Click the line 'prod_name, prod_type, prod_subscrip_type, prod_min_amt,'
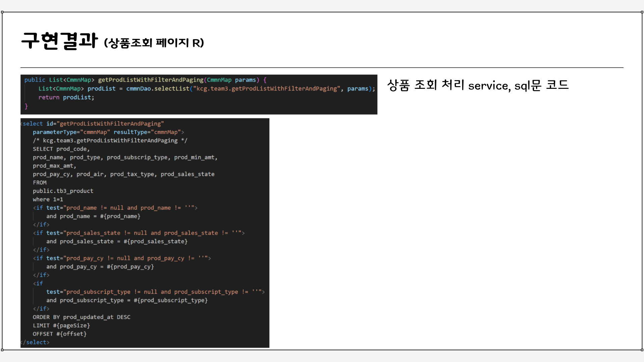The width and height of the screenshot is (644, 362). click(x=125, y=157)
